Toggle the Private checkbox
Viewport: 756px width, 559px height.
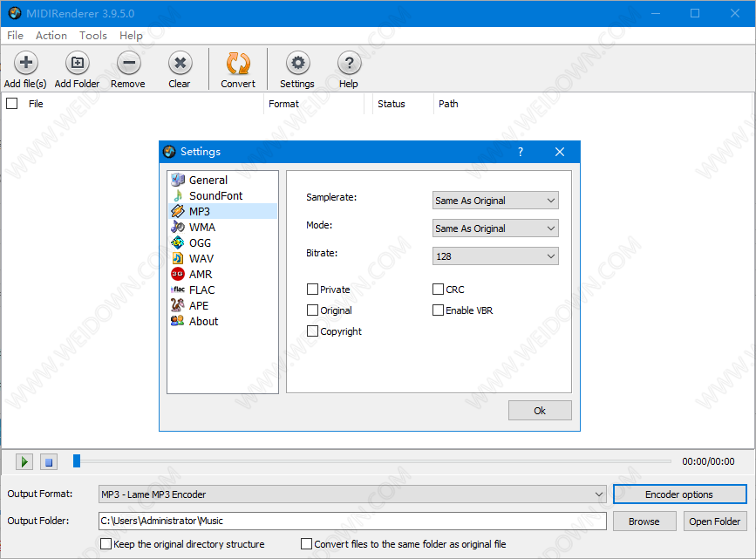coord(312,290)
